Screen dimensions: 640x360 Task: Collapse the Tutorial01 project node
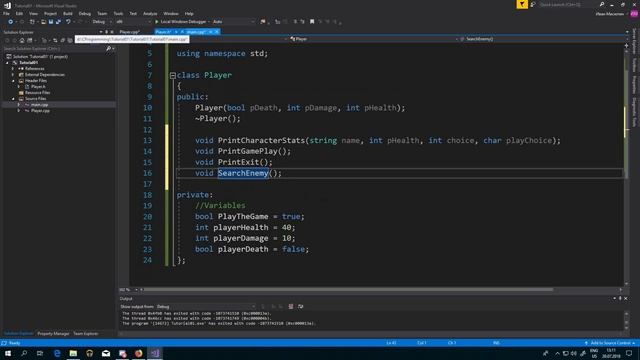coord(7,63)
